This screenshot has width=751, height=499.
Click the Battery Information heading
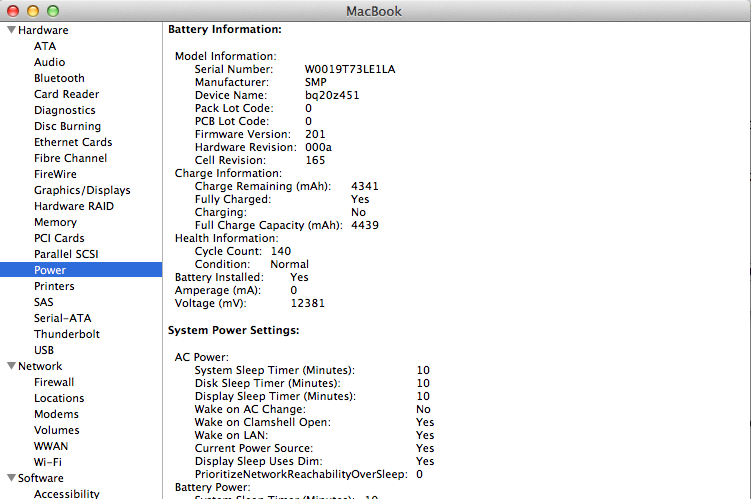225,29
